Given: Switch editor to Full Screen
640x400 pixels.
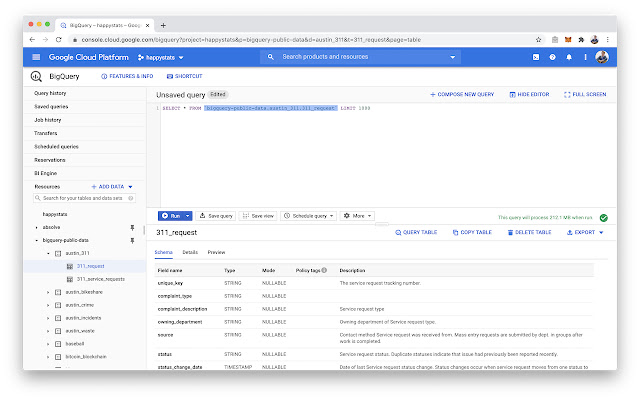Looking at the screenshot, I should tap(585, 94).
